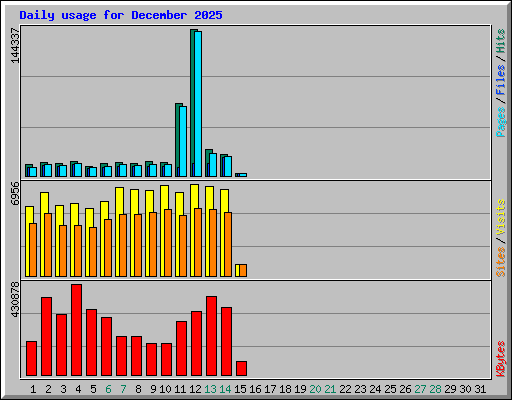
Task: Click the red KBytes bar for day 4
Action: click(x=76, y=330)
